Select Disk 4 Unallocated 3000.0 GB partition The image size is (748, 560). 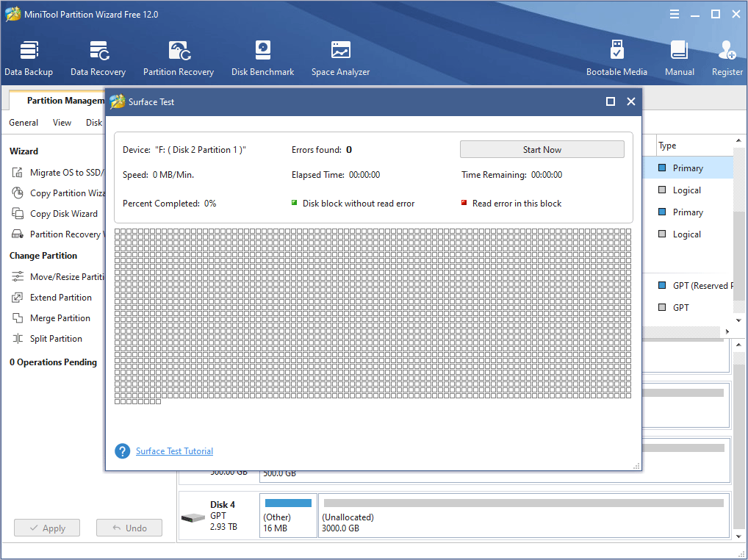pos(524,516)
